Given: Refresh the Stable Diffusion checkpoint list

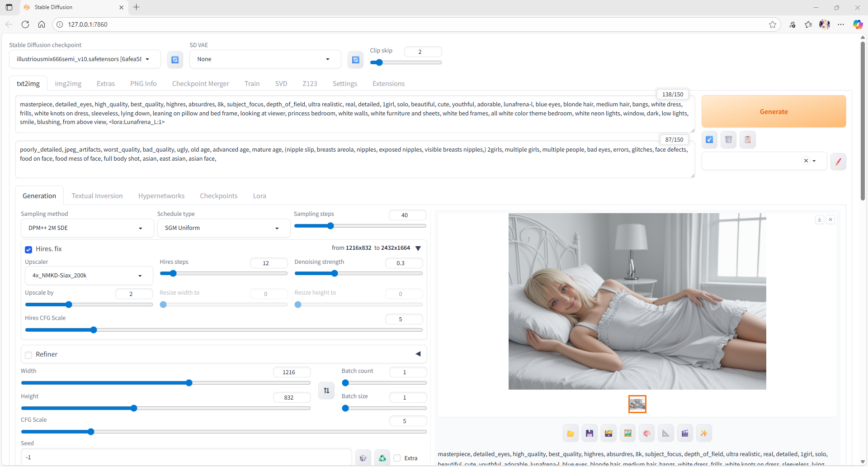Looking at the screenshot, I should 175,60.
